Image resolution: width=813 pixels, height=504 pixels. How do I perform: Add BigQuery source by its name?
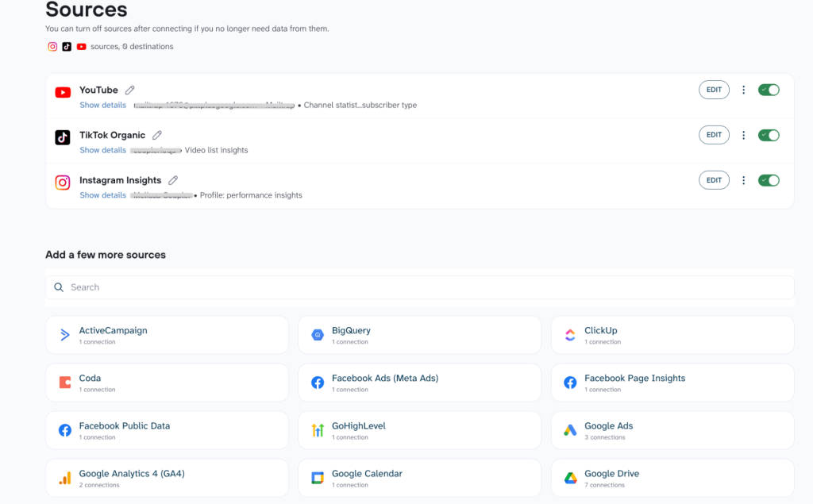tap(351, 330)
